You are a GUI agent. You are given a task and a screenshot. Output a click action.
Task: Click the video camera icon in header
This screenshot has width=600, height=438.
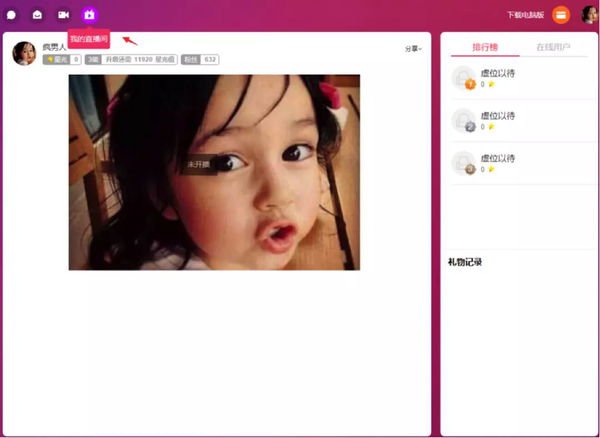click(63, 15)
